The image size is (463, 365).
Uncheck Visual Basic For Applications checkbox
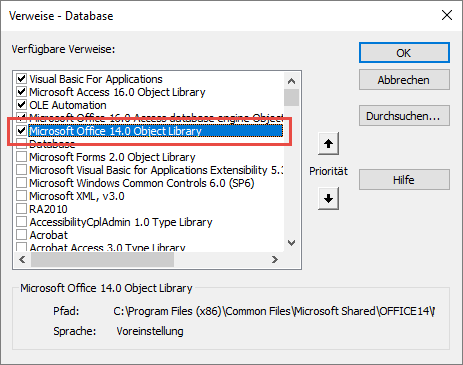click(x=22, y=79)
